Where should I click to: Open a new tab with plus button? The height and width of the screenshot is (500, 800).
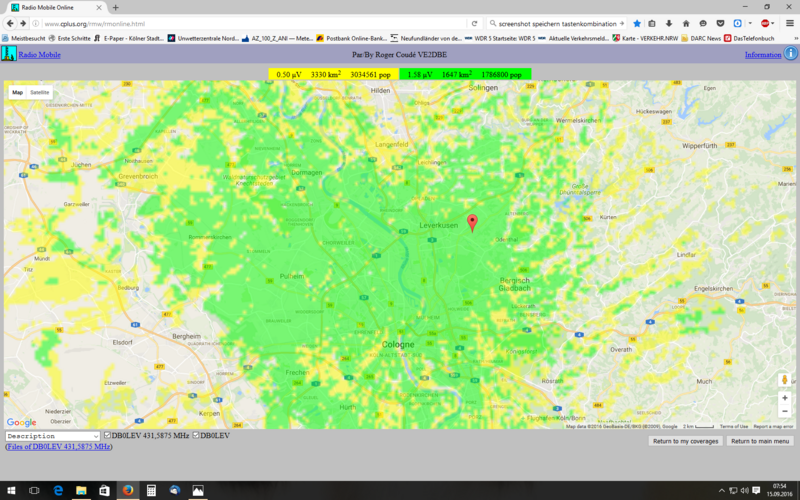(116, 8)
